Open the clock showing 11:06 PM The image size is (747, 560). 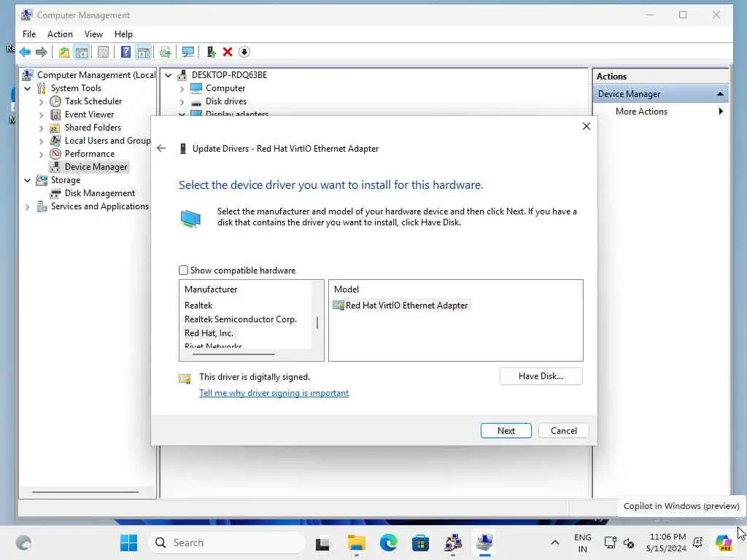tap(667, 542)
